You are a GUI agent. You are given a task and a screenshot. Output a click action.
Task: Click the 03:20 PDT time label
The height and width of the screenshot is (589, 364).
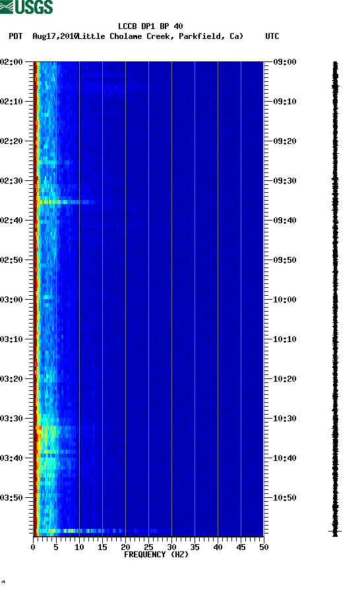click(x=11, y=378)
